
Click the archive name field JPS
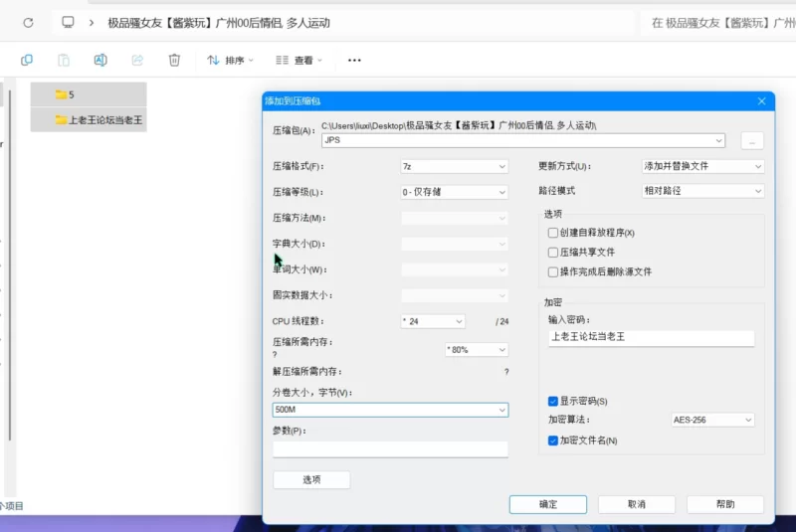[x=523, y=140]
